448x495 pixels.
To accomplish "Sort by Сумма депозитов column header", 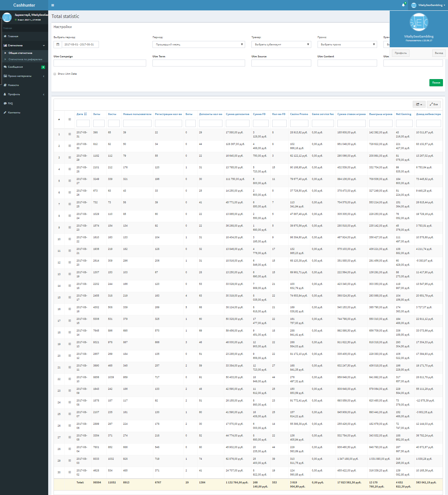I will click(238, 114).
